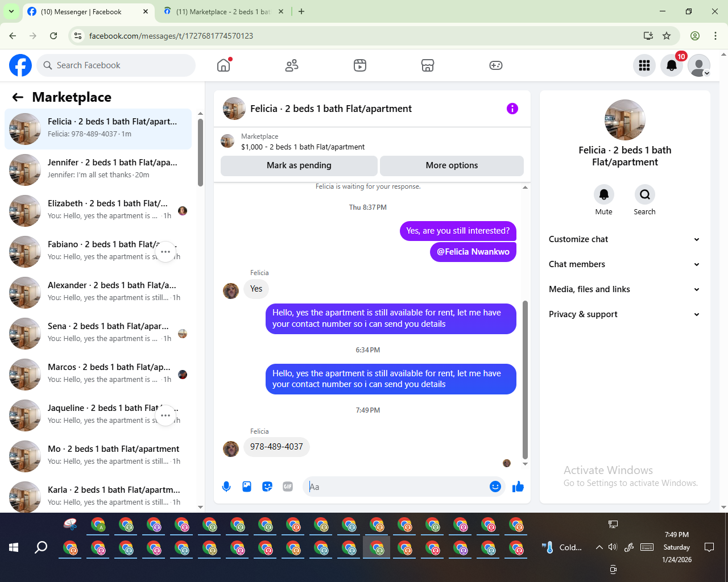
Task: Click the Search Facebook field
Action: [x=116, y=65]
